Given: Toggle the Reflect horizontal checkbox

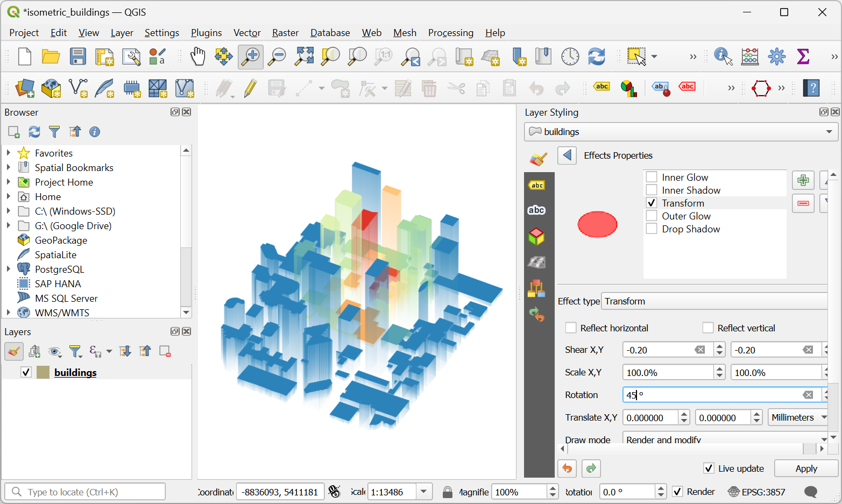Looking at the screenshot, I should (x=571, y=328).
